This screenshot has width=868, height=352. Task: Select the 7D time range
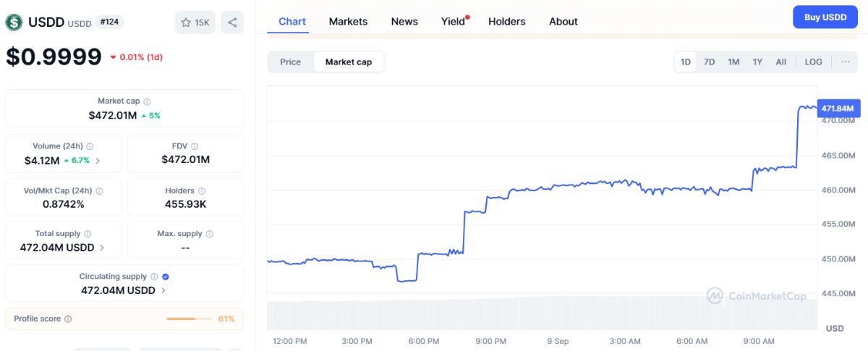(x=710, y=62)
